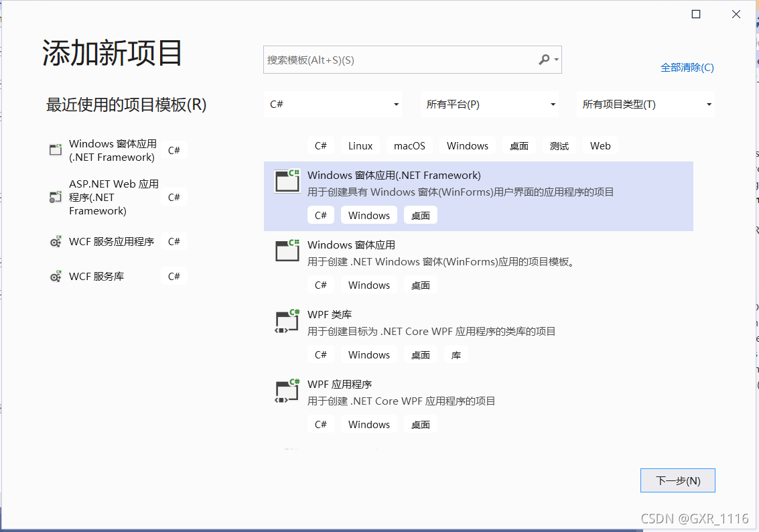759x532 pixels.
Task: Click the Web tag in top tag row
Action: (x=600, y=145)
